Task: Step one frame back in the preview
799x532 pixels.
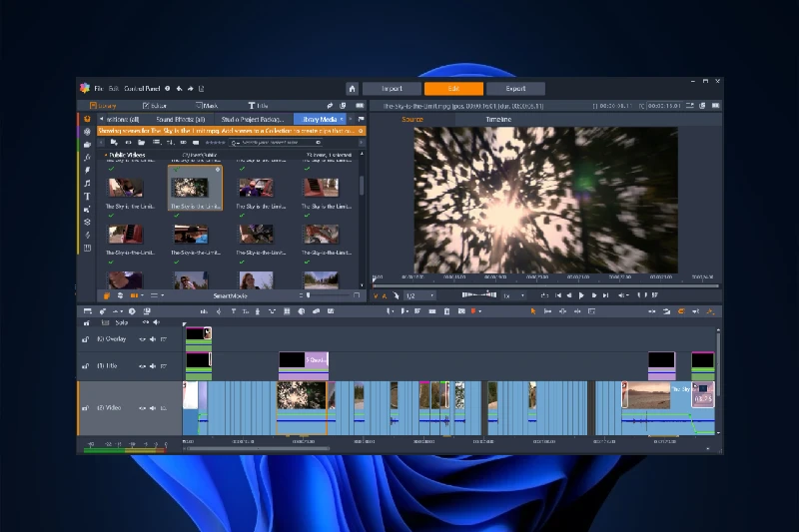Action: pyautogui.click(x=569, y=295)
